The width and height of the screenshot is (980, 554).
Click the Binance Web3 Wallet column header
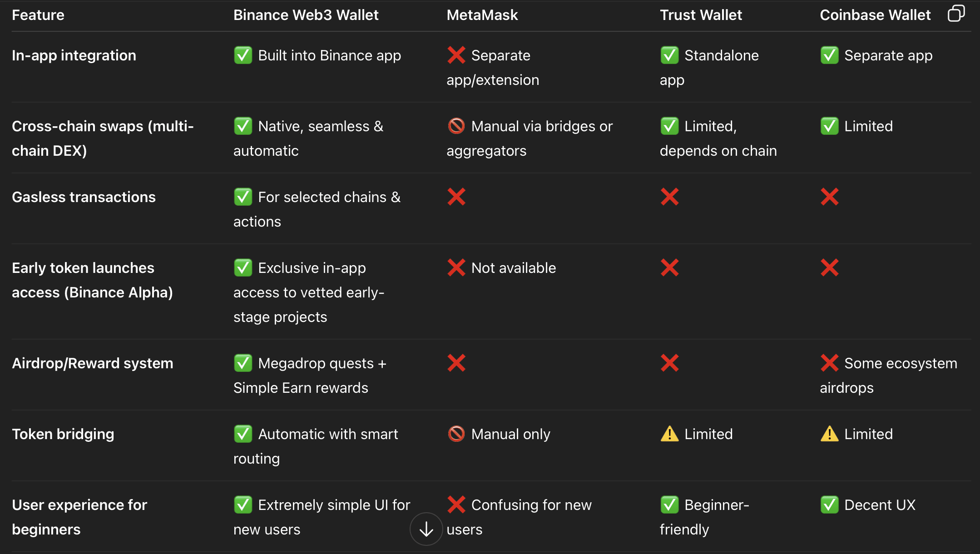306,15
